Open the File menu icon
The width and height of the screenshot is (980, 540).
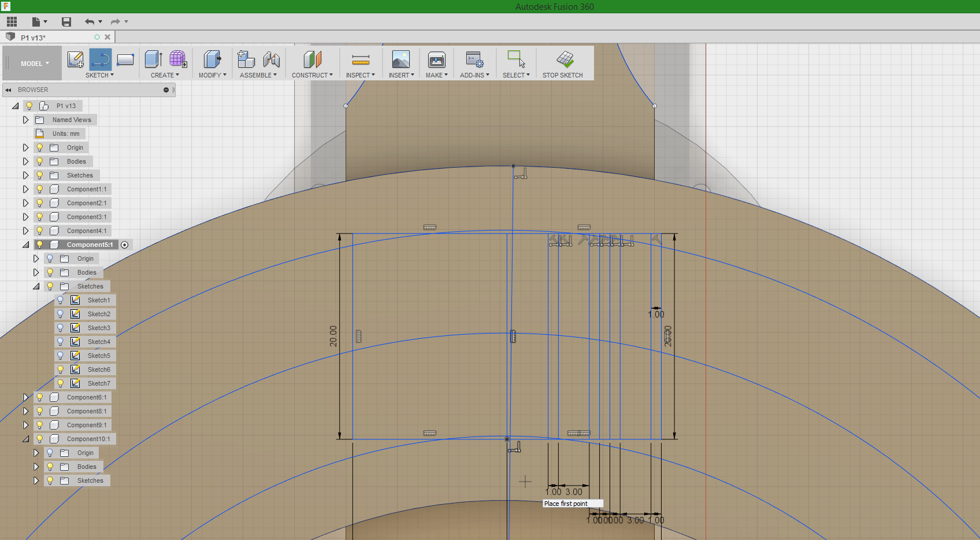point(39,22)
